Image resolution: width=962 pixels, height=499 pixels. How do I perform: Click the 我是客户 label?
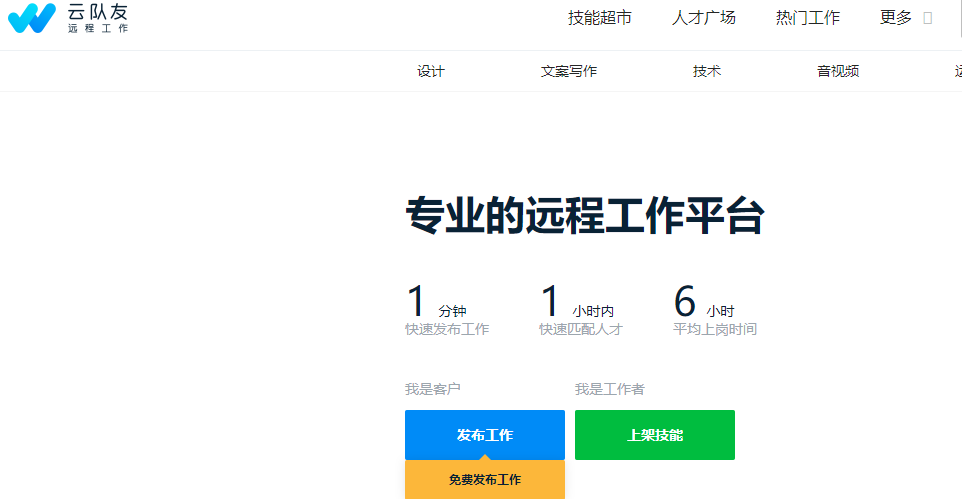pos(433,389)
